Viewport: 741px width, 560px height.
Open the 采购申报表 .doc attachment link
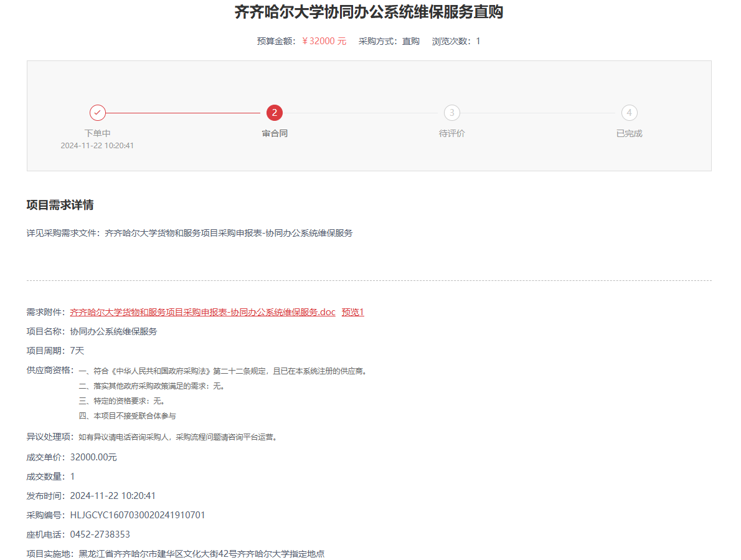(x=202, y=312)
